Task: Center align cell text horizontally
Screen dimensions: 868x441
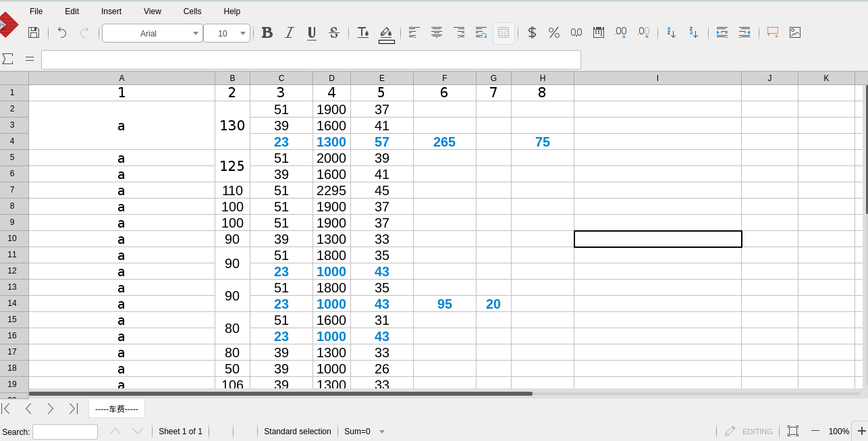Action: (x=437, y=32)
